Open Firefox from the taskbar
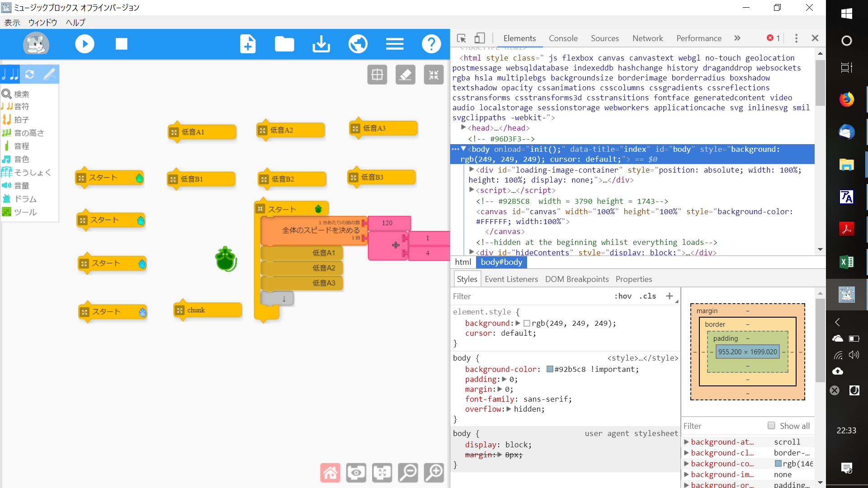Screen dimensions: 868x488 pos(847,99)
